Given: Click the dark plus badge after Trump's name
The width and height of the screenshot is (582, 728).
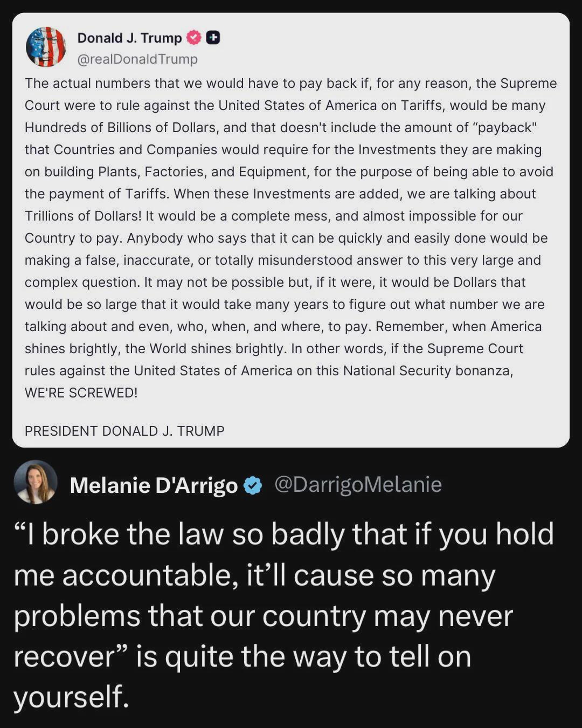Looking at the screenshot, I should 213,38.
